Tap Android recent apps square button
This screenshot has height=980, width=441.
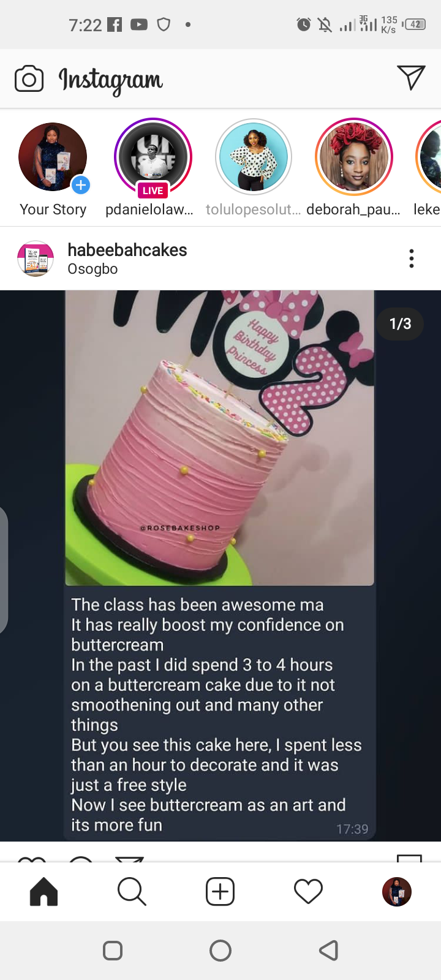[113, 950]
